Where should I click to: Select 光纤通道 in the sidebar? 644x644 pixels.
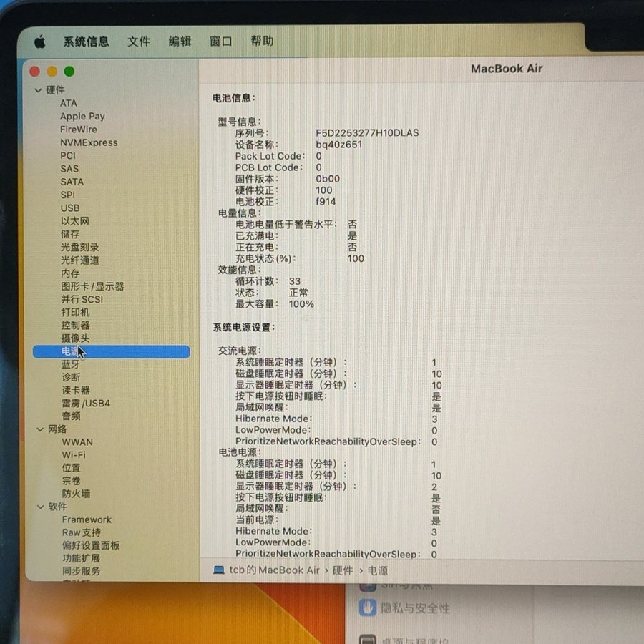[80, 260]
